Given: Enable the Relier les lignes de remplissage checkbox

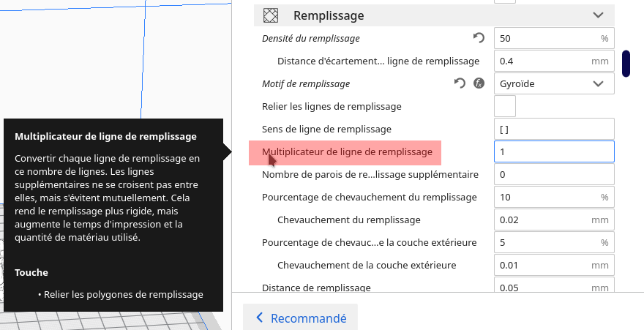Looking at the screenshot, I should pyautogui.click(x=505, y=106).
